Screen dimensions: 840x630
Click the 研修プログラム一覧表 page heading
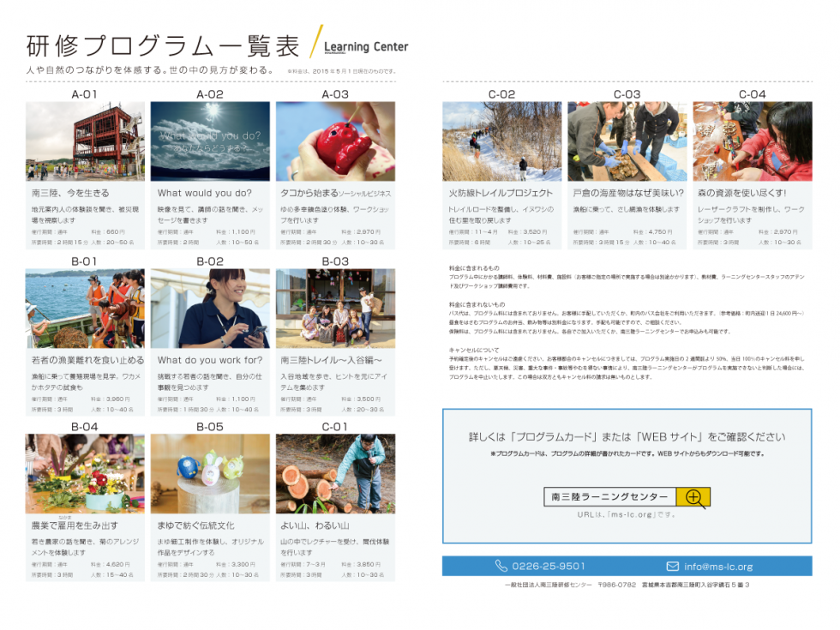[x=163, y=45]
